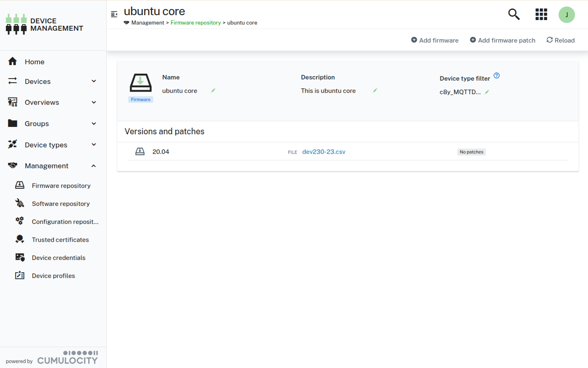This screenshot has width=588, height=368.
Task: Click the firmware version 20.04 icon
Action: 140,152
